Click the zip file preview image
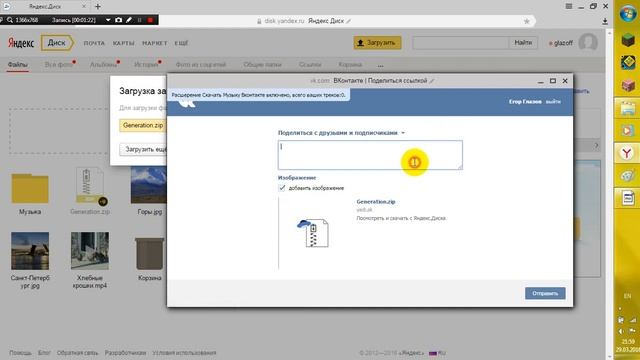This screenshot has height=360, width=640. pos(313,233)
